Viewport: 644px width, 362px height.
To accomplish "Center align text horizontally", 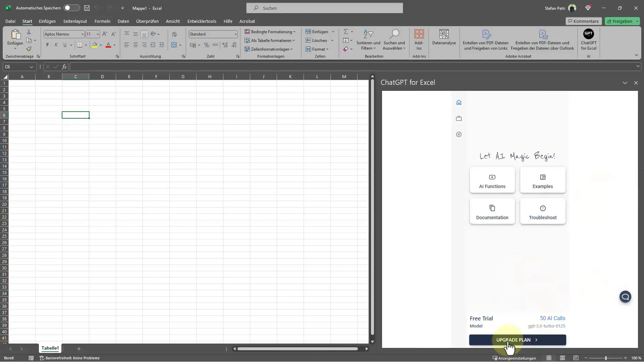I will point(135,45).
